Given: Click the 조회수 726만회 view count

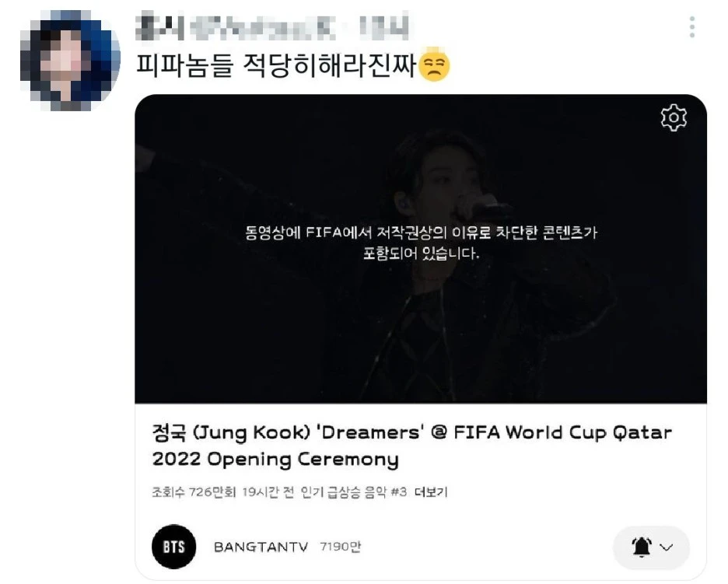Looking at the screenshot, I should 194,492.
